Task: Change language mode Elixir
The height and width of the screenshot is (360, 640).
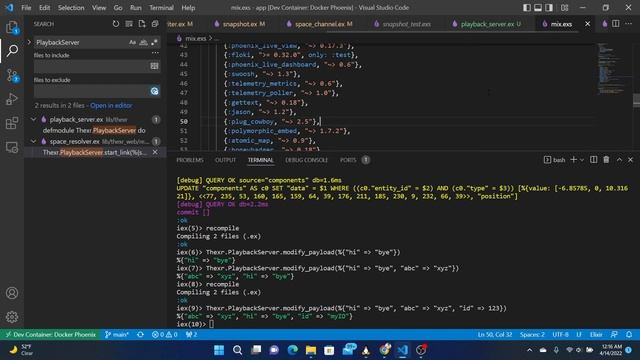Action: pyautogui.click(x=596, y=335)
